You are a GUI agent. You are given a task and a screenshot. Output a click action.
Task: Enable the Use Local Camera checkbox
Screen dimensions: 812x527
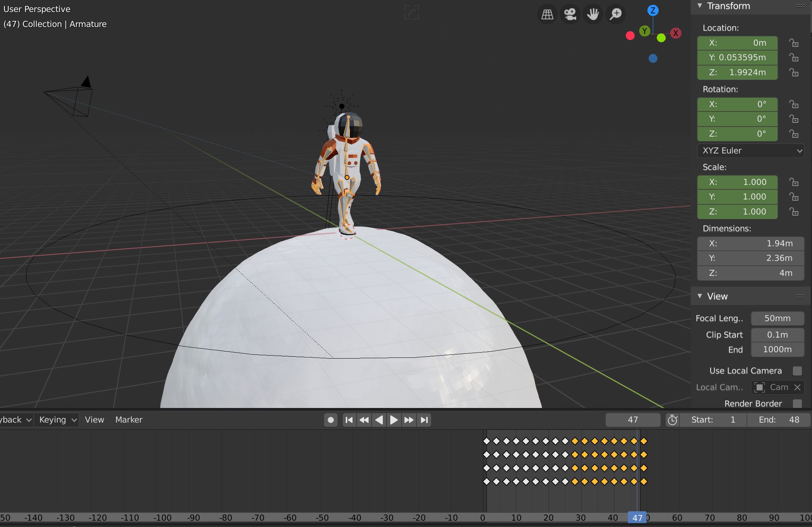(797, 371)
